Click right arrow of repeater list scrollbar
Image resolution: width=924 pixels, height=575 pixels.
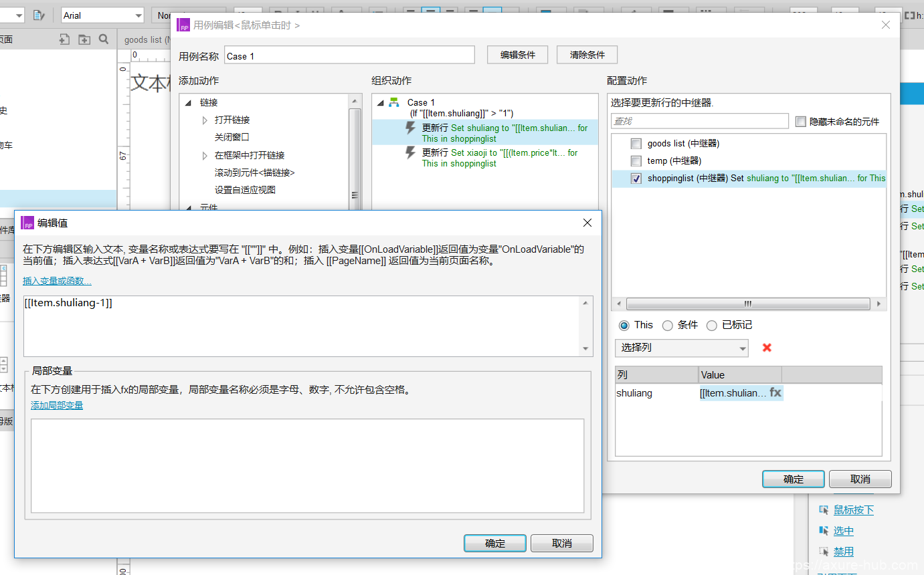point(881,304)
